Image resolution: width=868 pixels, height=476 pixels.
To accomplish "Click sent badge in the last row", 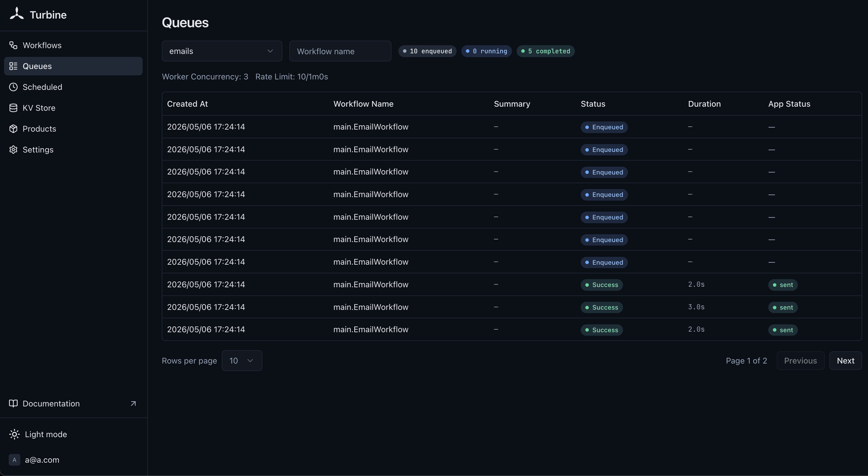I will click(x=783, y=330).
